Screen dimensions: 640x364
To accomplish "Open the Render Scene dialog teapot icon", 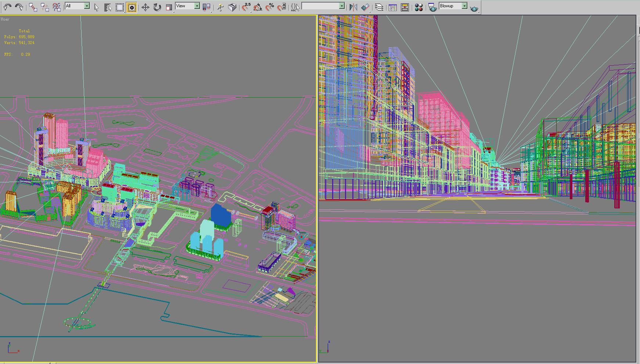I will [x=432, y=7].
